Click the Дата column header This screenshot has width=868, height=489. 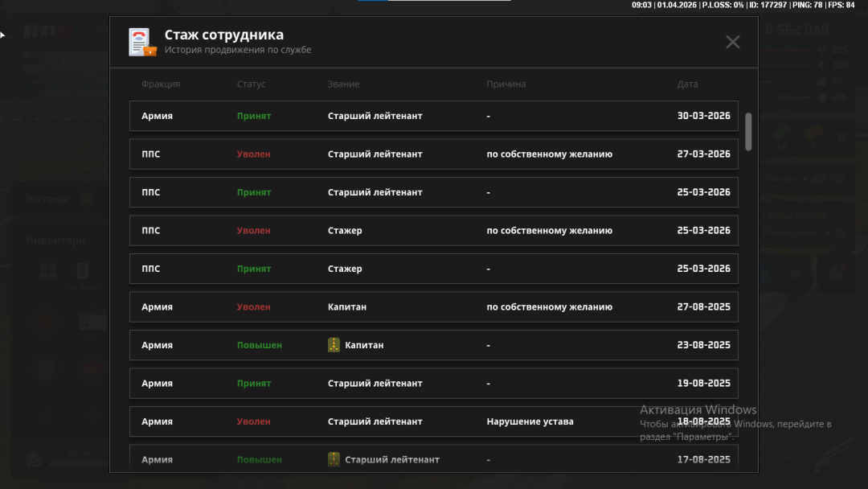pyautogui.click(x=687, y=84)
